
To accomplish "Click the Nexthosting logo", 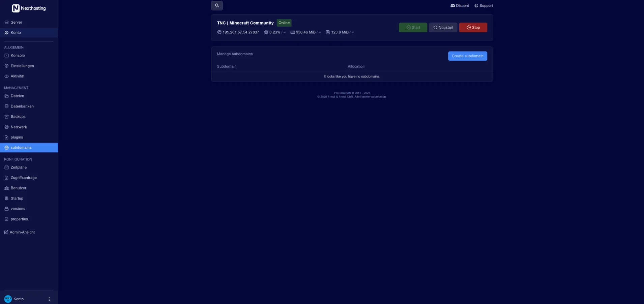I will (29, 8).
